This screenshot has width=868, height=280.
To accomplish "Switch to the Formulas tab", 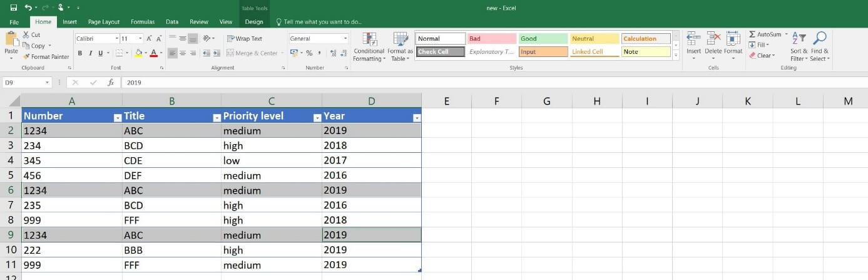I will point(143,22).
